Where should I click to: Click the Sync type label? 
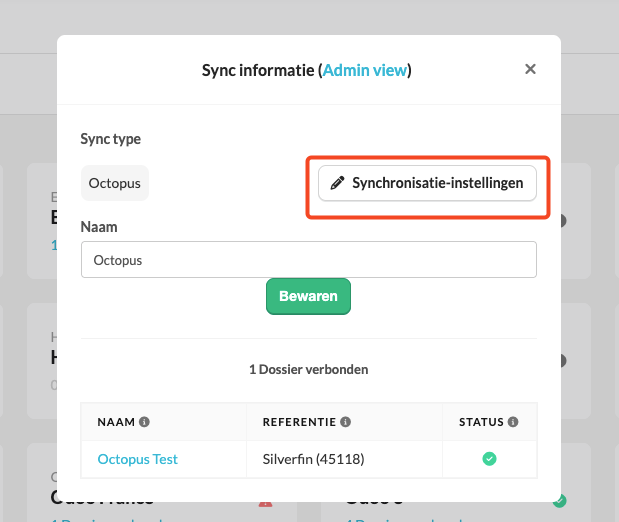(x=111, y=139)
